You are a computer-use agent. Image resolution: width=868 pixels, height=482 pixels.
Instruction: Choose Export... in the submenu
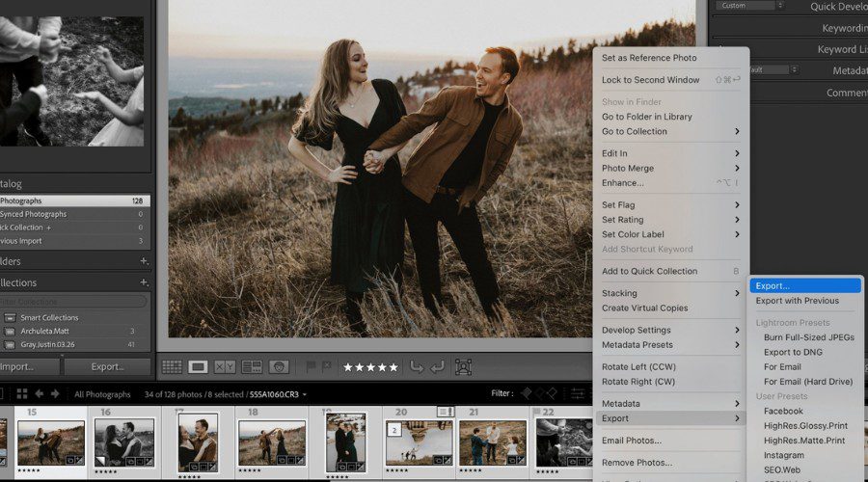[805, 285]
